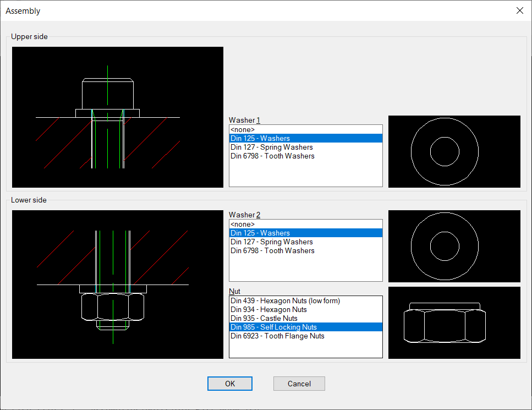Select <none> in Washer 1 list

point(306,130)
